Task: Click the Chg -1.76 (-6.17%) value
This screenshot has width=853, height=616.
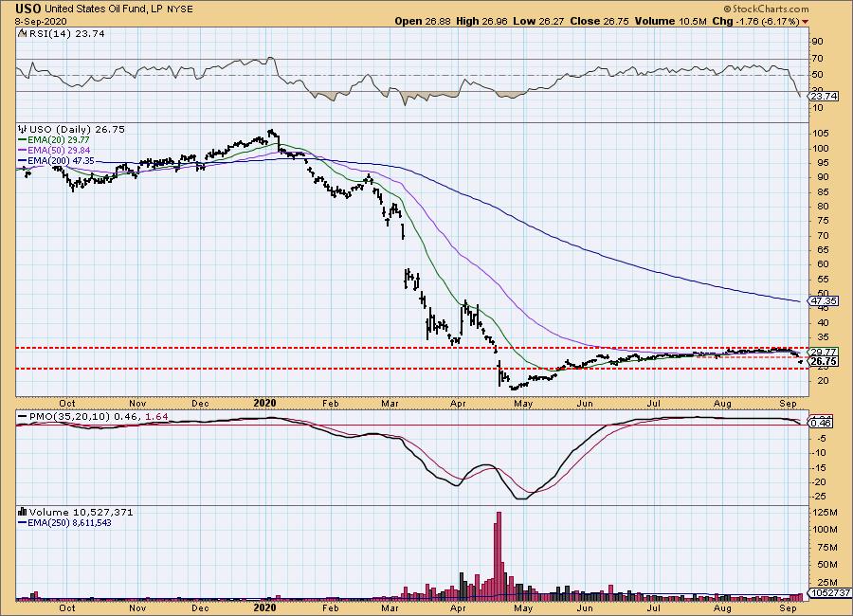Action: click(755, 21)
